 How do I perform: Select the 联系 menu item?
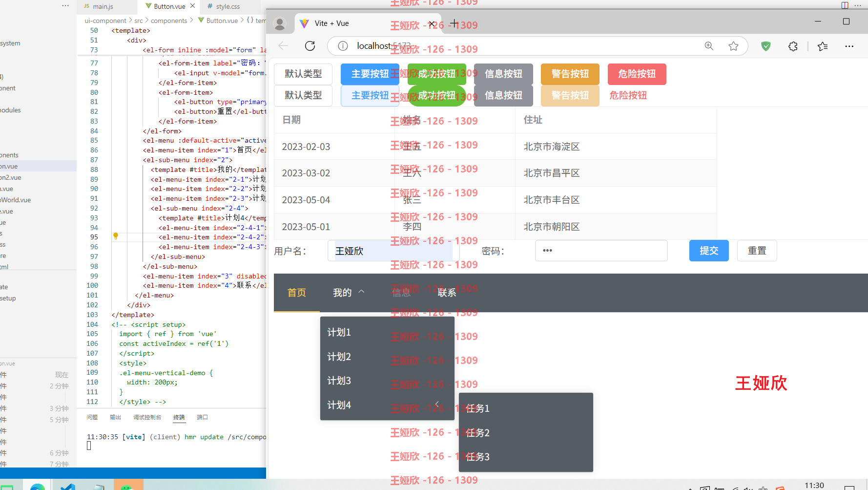447,293
